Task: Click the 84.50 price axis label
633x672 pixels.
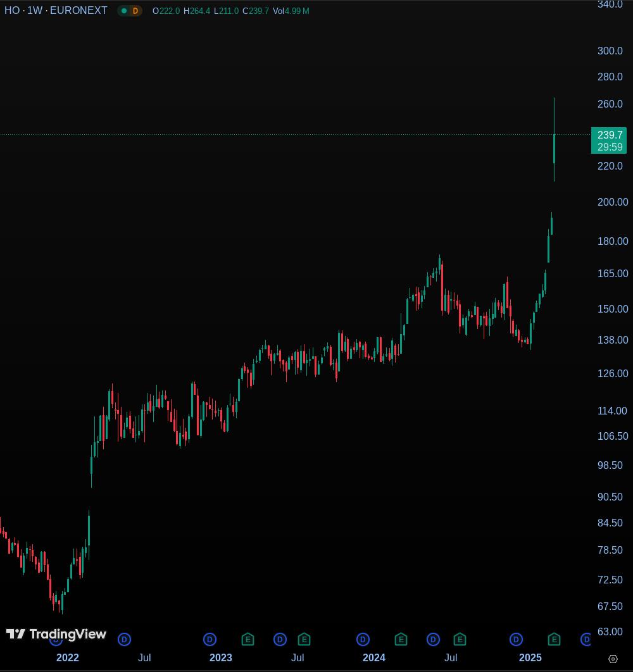Action: pos(610,523)
